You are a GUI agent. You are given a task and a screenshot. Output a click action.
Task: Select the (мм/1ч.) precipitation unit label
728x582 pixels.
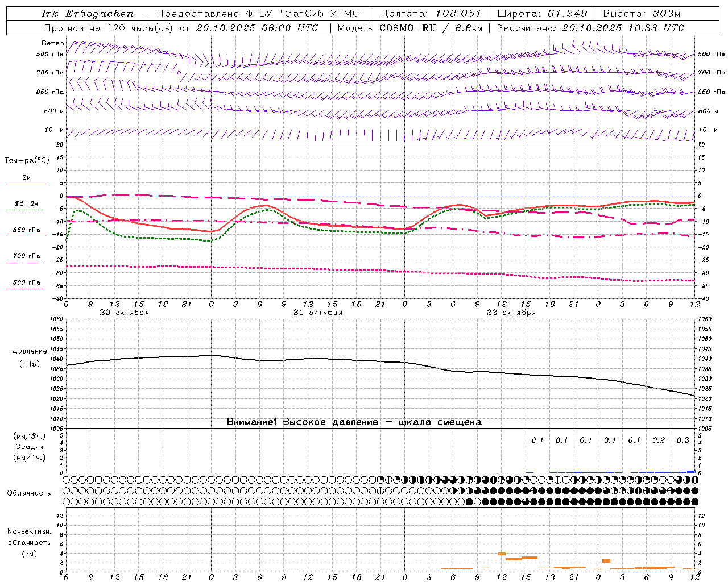[x=30, y=458]
